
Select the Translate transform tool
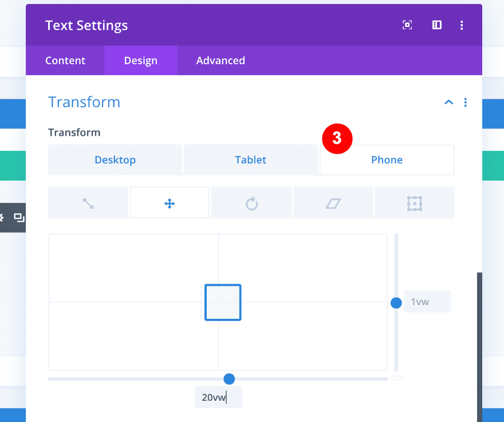(170, 202)
